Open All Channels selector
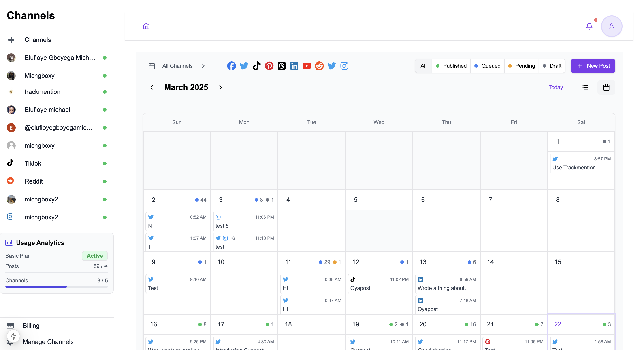Image resolution: width=644 pixels, height=350 pixels. [177, 66]
